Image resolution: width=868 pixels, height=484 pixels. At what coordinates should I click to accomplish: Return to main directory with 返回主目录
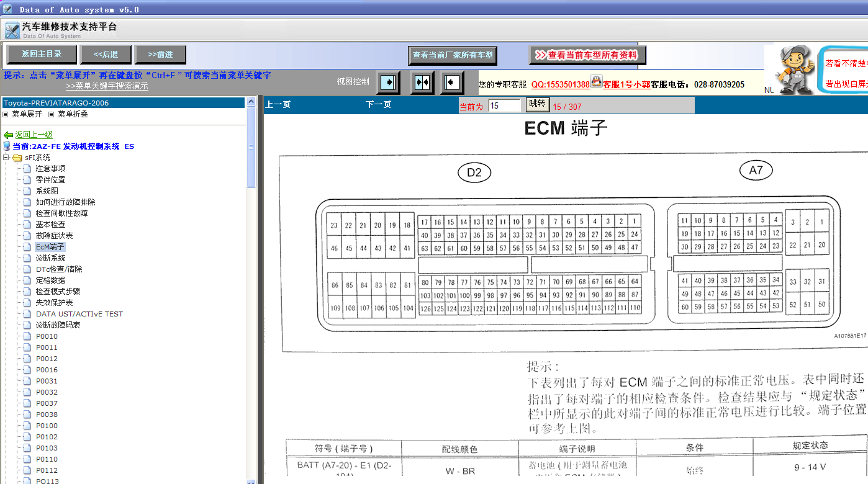tap(42, 54)
